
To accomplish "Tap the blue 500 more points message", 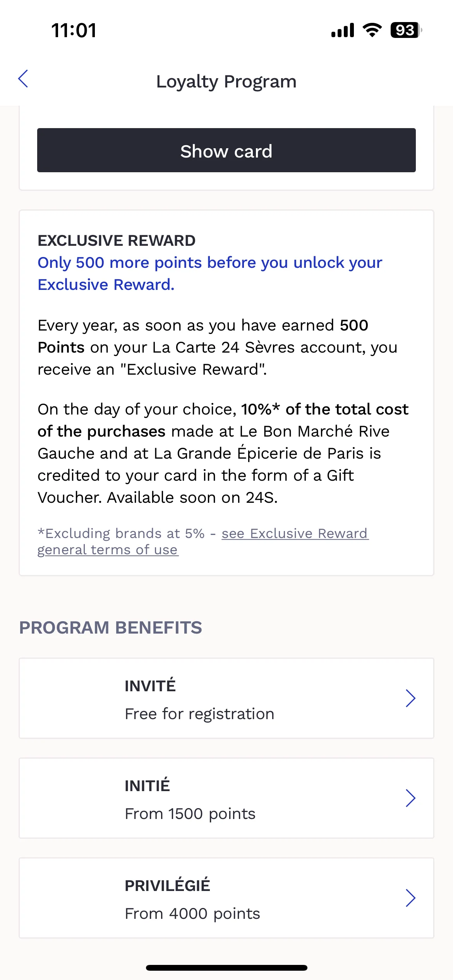I will [210, 273].
